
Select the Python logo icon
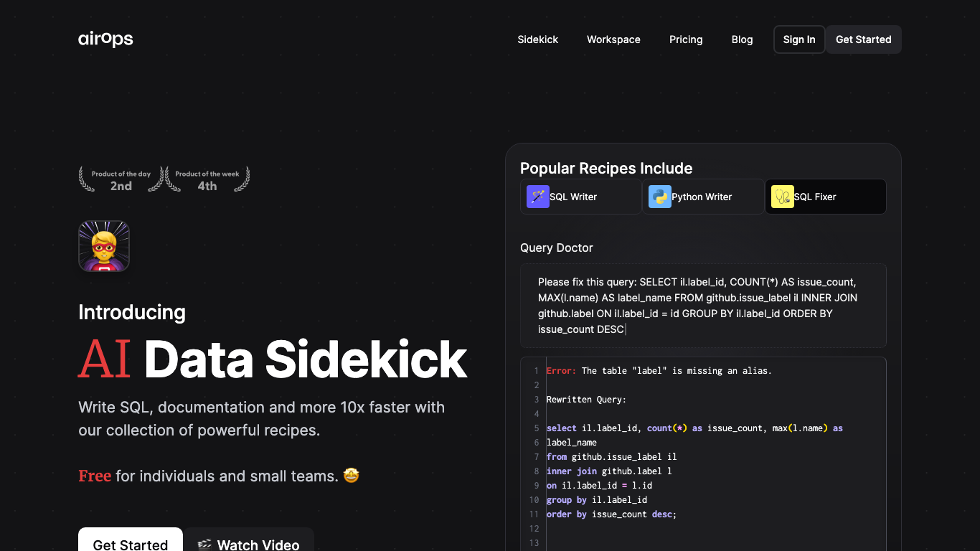click(x=659, y=197)
